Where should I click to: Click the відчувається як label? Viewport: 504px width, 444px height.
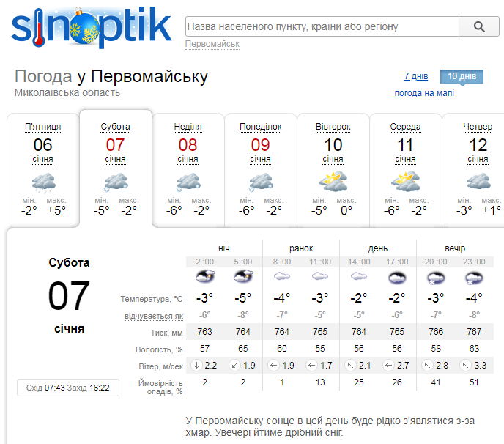tap(152, 315)
